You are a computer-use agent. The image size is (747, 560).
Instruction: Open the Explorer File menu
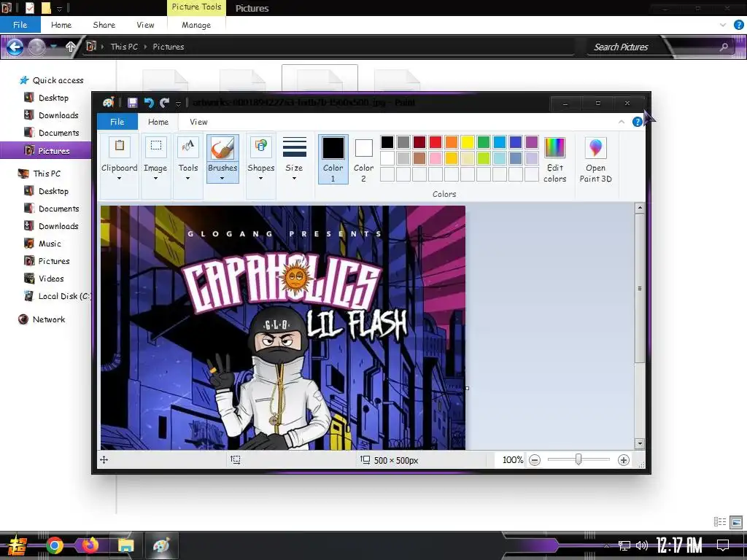point(20,25)
